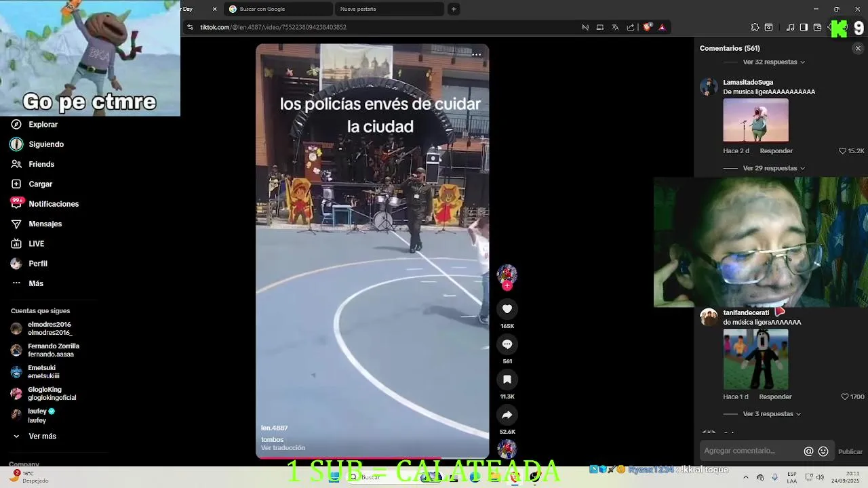Screen dimensions: 868x488
Task: Close the current Day tab
Action: coord(214,9)
